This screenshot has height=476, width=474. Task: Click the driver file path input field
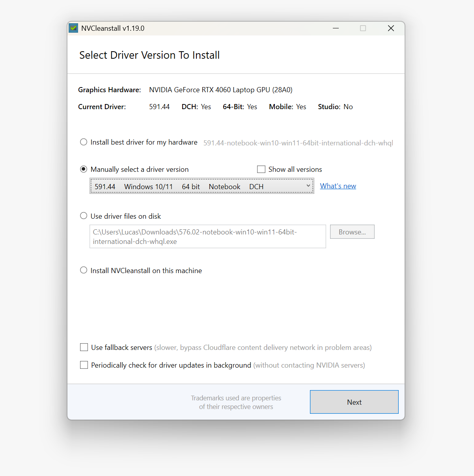click(208, 236)
